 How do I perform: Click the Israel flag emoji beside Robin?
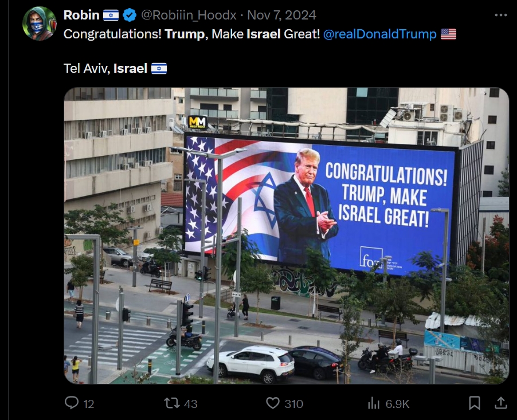(111, 15)
